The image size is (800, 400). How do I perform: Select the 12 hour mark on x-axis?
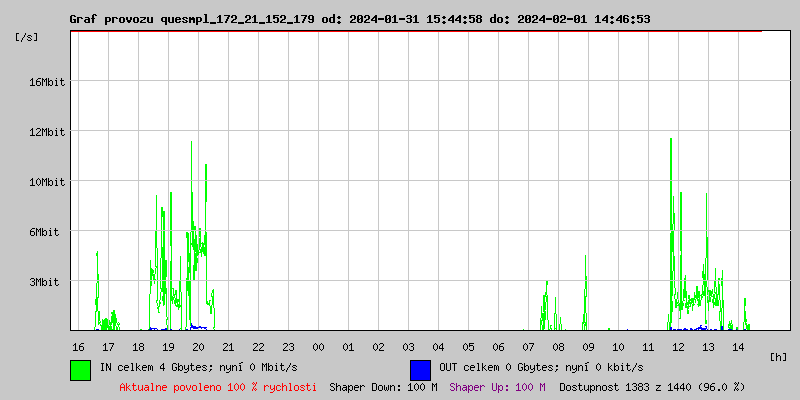point(678,346)
